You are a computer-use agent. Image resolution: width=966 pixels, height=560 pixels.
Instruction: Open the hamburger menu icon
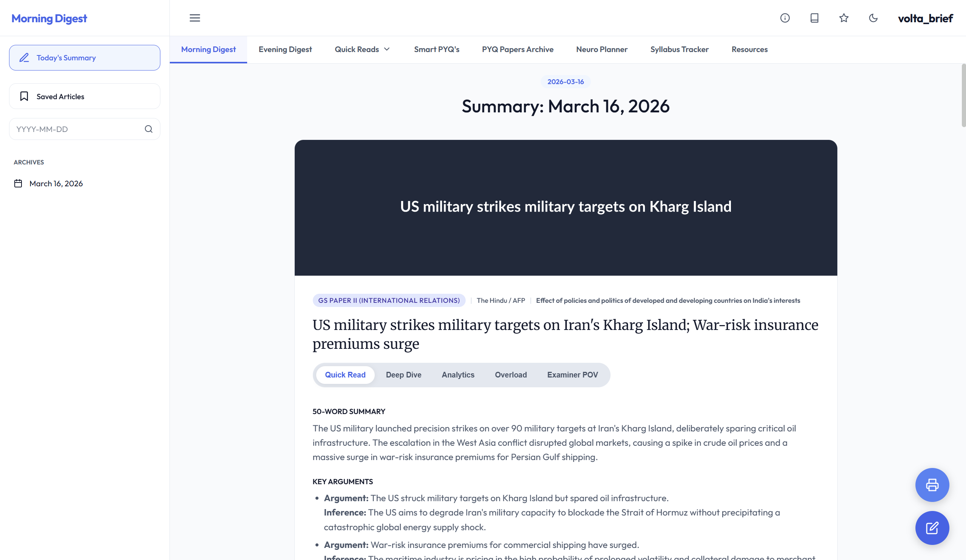point(195,18)
